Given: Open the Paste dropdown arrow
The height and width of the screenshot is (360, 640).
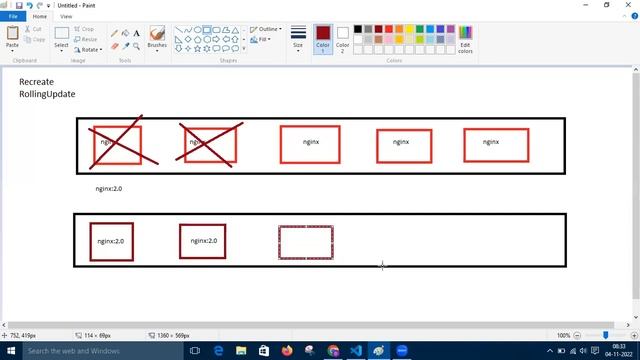Looking at the screenshot, I should tap(12, 51).
